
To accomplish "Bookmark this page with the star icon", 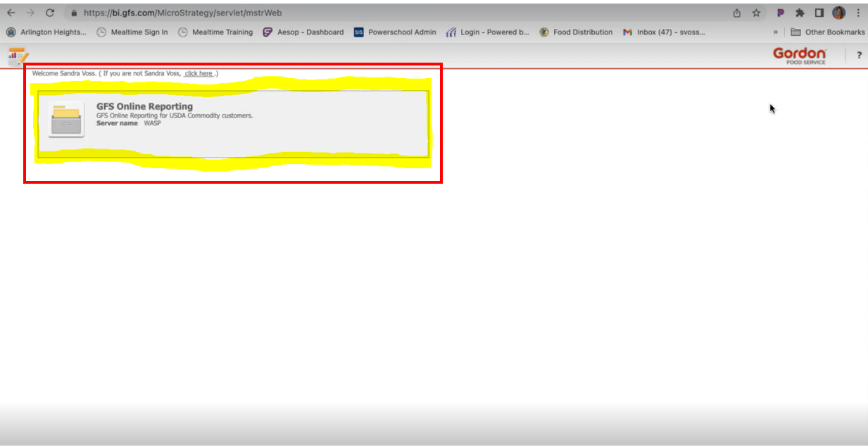I will (x=756, y=13).
